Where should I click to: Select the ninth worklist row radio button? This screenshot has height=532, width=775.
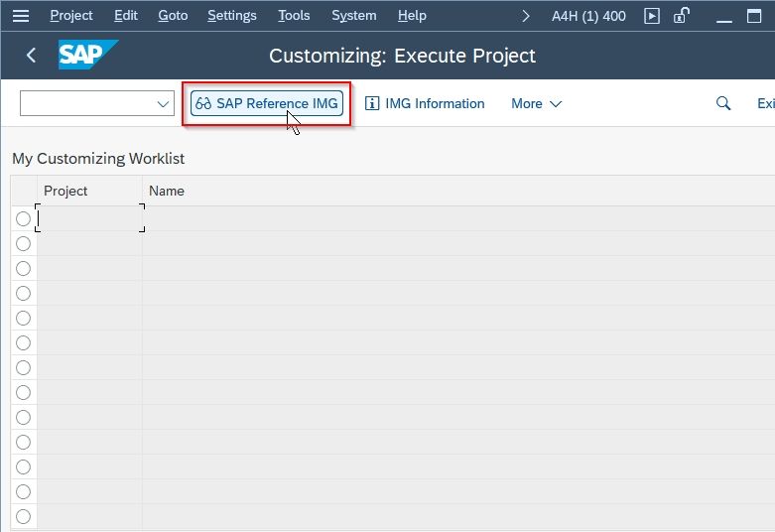tap(23, 417)
